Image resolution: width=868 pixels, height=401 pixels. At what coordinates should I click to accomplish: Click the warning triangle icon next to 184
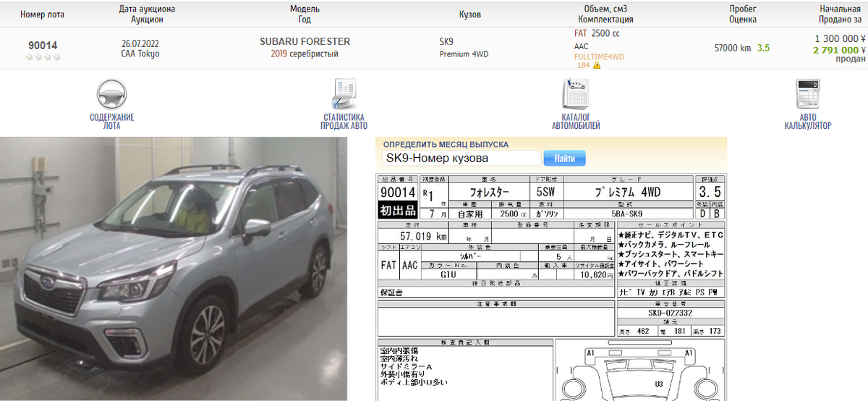point(597,65)
